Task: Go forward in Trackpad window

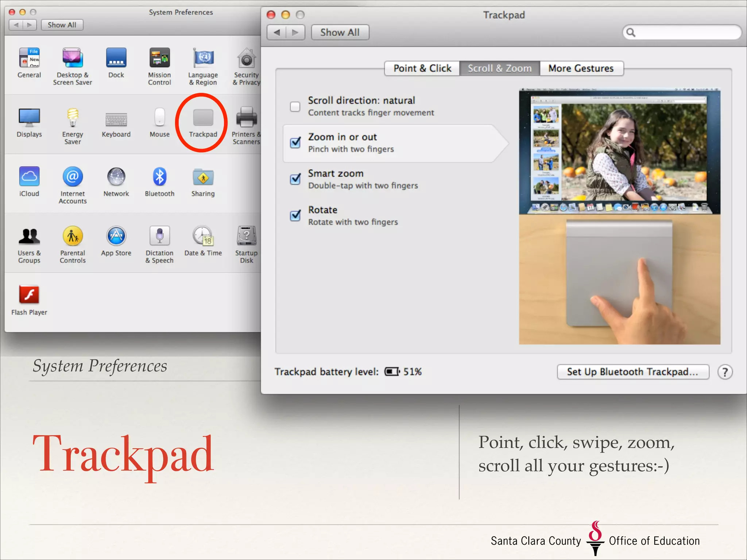Action: tap(295, 32)
